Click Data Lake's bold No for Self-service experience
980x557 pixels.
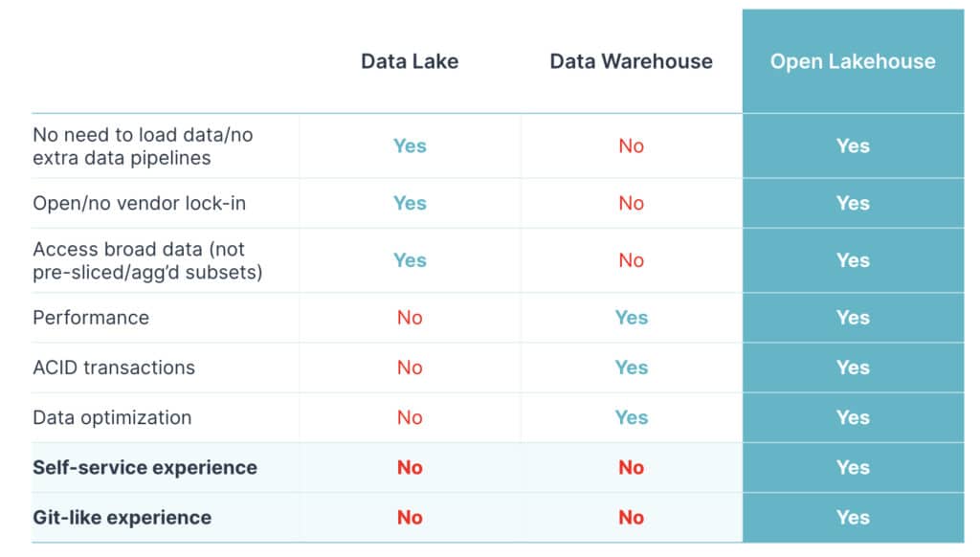410,467
